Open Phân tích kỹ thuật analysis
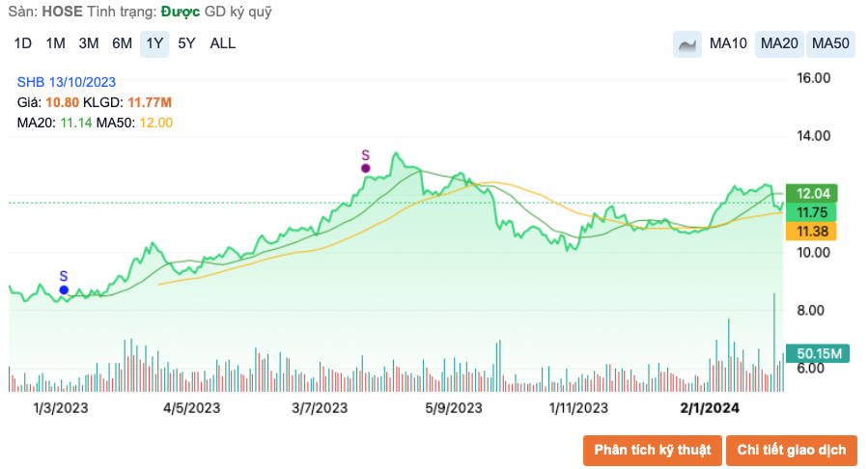 click(653, 450)
